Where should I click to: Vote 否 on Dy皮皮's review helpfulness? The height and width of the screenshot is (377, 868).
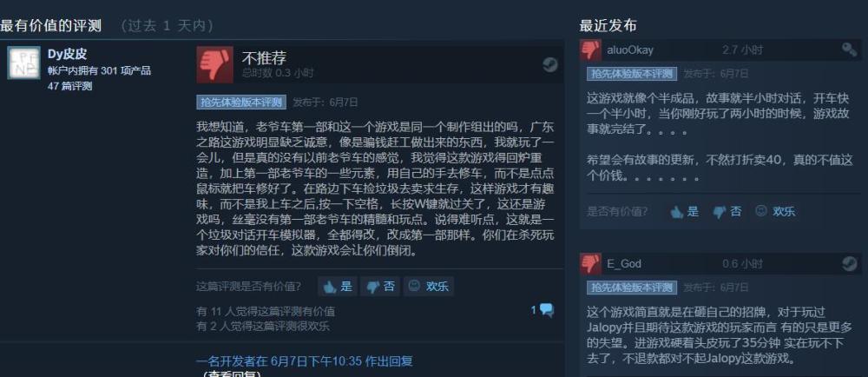[381, 286]
